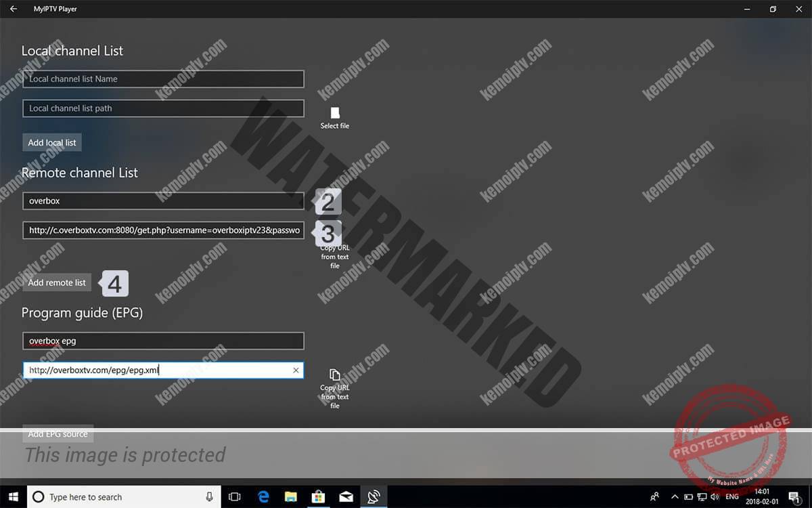Click the battery icon in the tray
Viewport: 812px width, 508px height.
(688, 496)
